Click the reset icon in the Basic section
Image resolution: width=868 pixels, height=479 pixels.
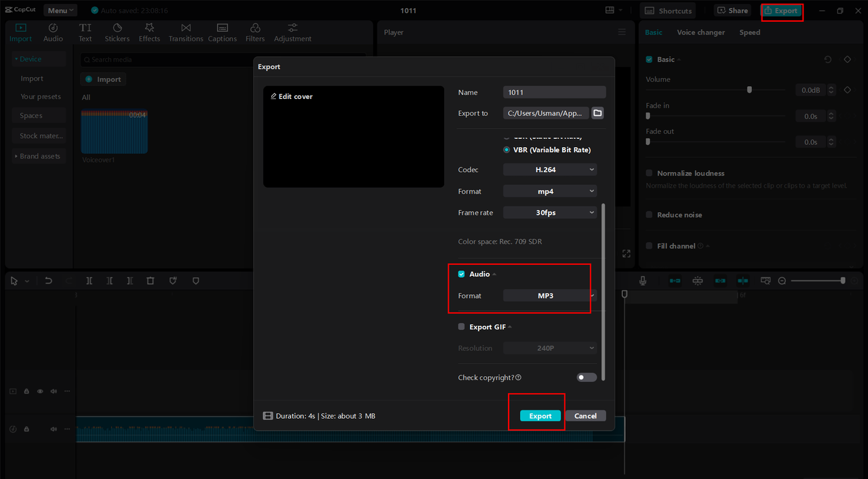coord(828,60)
